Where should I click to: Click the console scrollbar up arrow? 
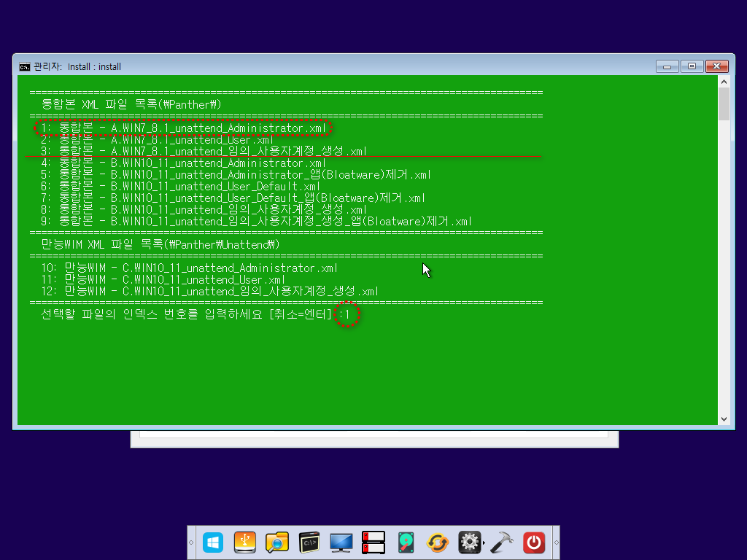click(x=724, y=82)
